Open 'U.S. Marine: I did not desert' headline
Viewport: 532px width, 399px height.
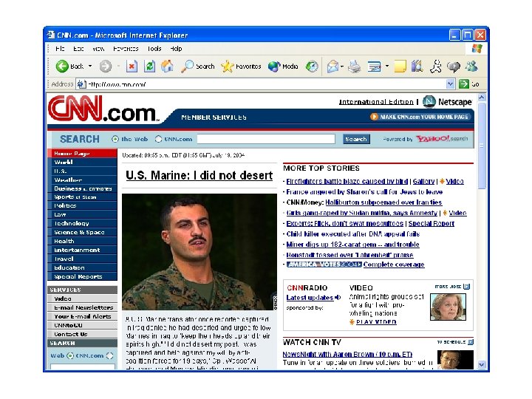(199, 175)
